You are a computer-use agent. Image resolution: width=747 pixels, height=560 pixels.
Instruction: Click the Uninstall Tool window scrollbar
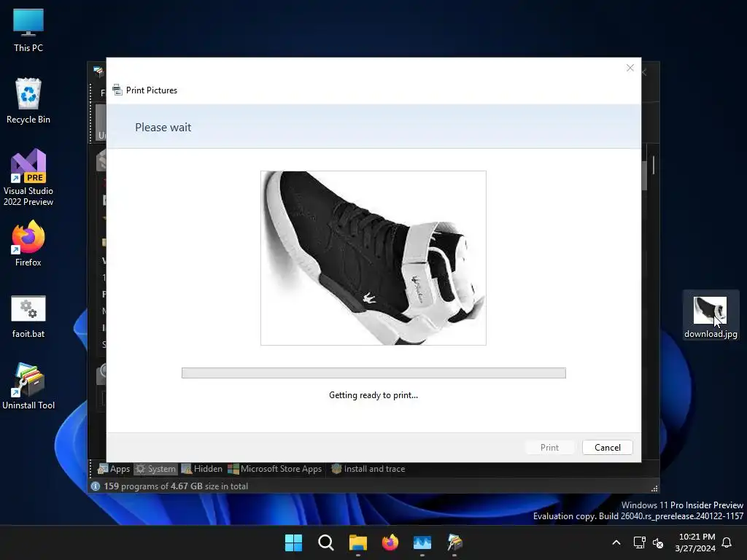653,165
